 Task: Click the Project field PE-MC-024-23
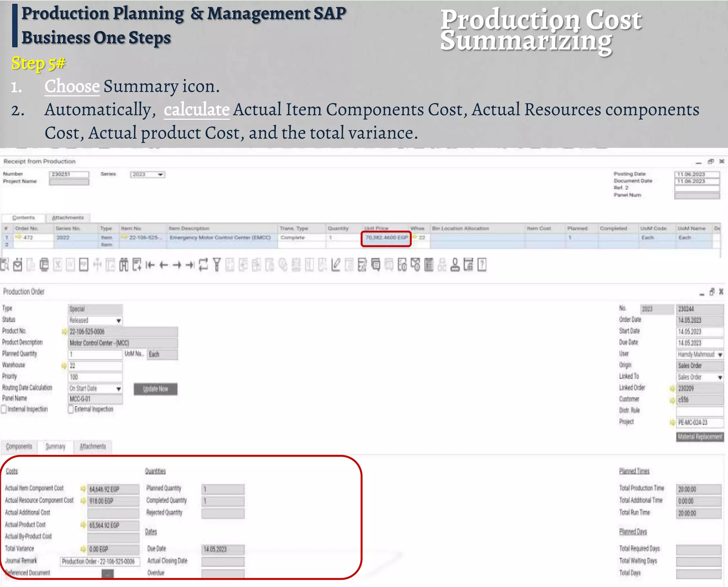700,422
